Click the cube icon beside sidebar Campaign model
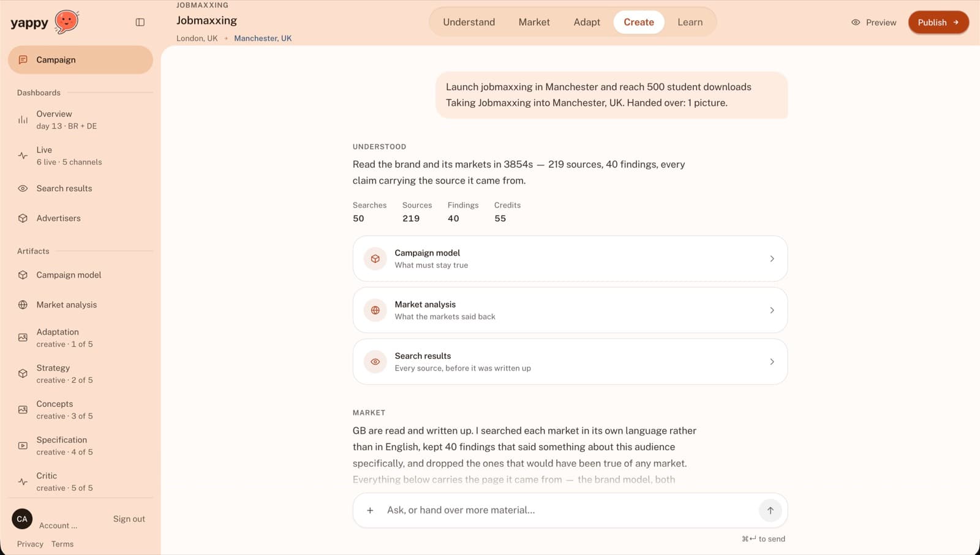 tap(23, 275)
